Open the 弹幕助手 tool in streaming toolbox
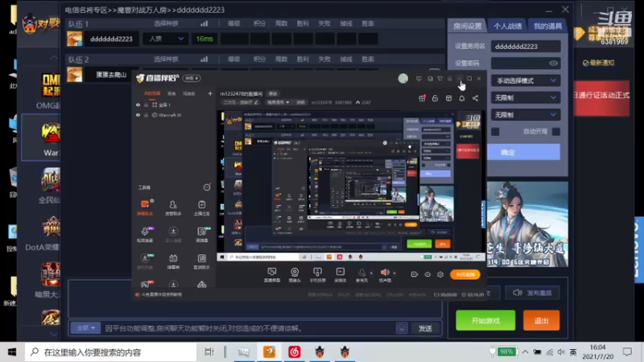 145,208
